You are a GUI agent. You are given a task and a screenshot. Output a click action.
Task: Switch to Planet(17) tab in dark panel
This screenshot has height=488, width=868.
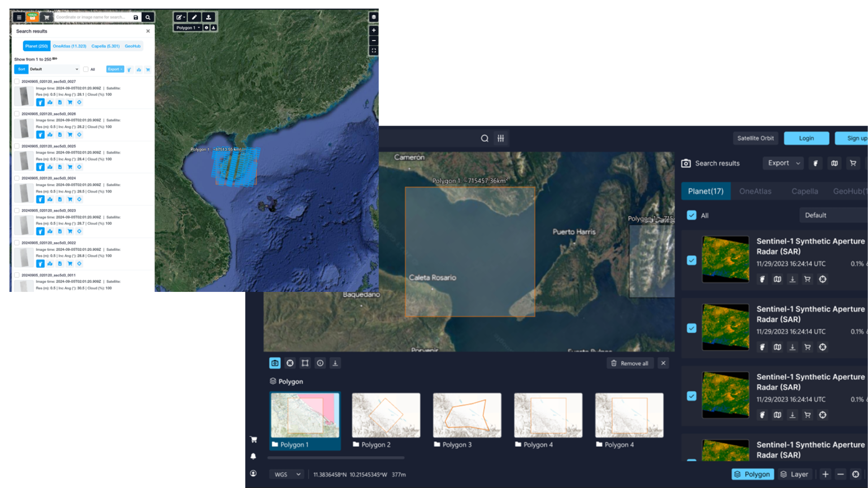click(x=706, y=191)
